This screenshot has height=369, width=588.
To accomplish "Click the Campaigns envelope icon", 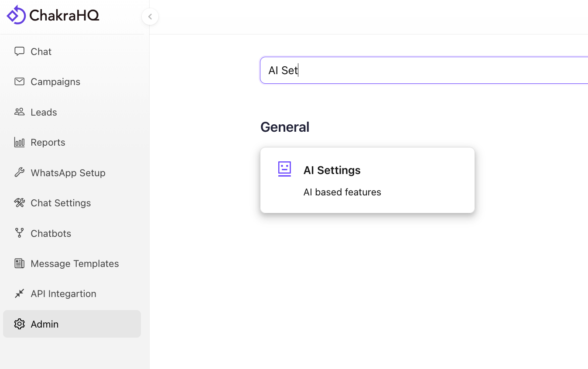I will (19, 82).
